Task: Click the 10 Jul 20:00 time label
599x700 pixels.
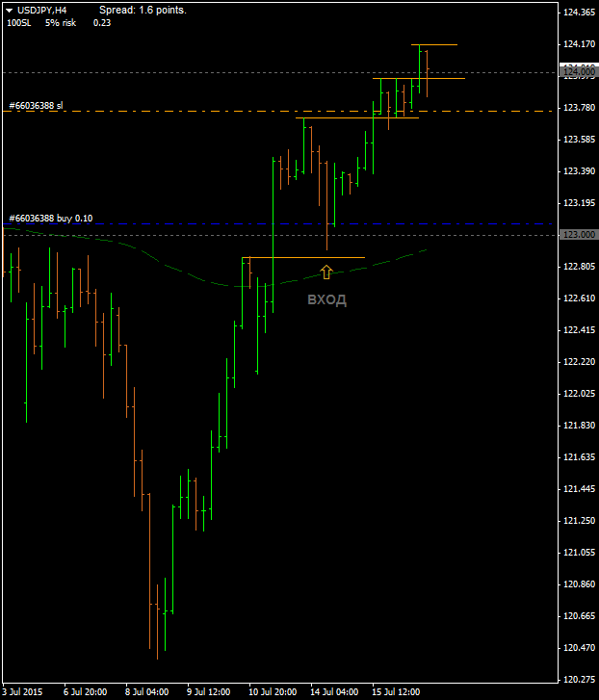Action: (x=273, y=692)
